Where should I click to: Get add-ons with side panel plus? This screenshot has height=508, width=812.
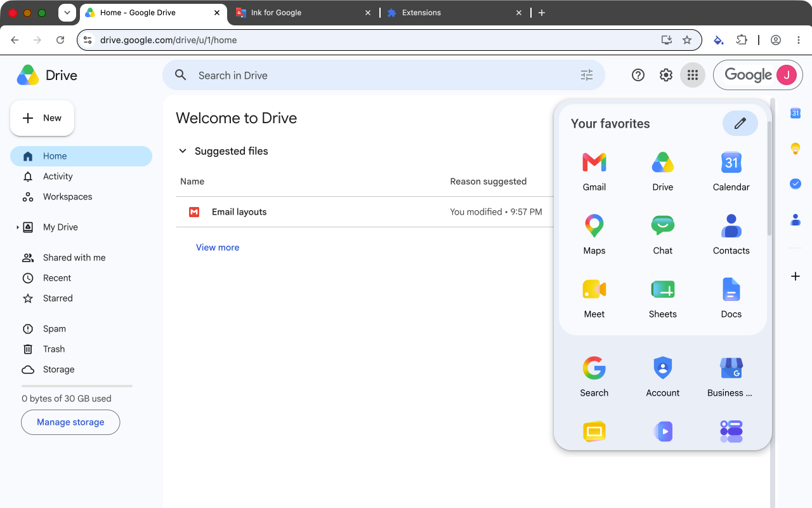796,276
